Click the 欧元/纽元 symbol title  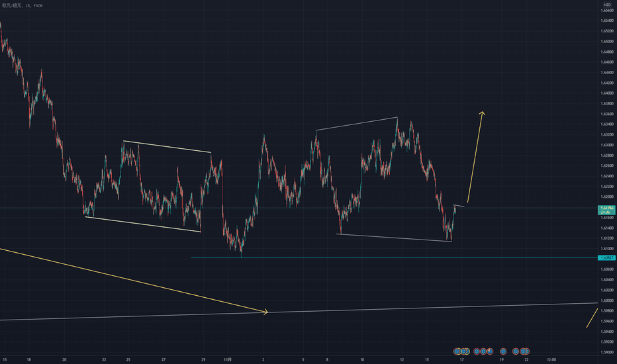click(13, 5)
